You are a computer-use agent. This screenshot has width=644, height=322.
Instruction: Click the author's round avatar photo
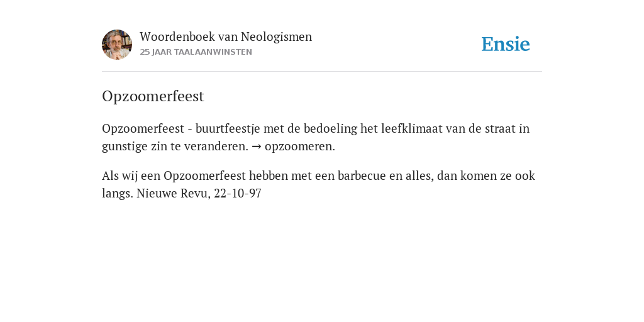[117, 45]
